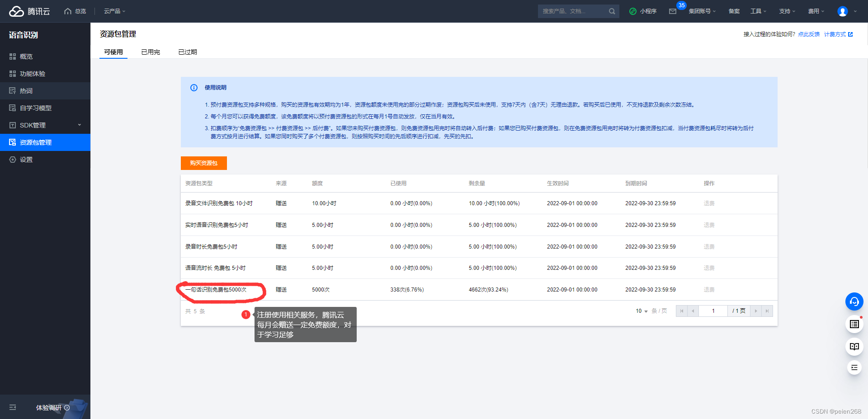Click the 设置 gear icon
The width and height of the screenshot is (868, 419).
point(13,160)
